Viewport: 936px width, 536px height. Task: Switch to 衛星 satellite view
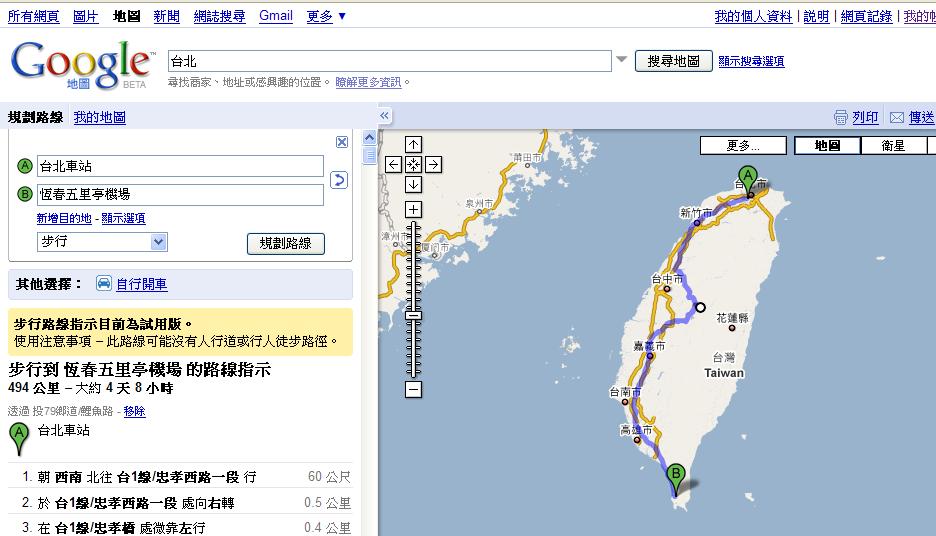click(x=894, y=146)
